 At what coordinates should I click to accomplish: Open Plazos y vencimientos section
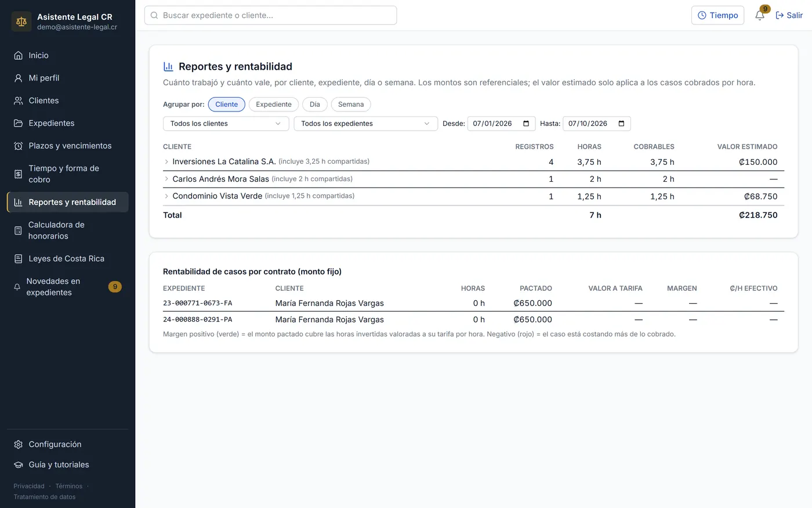click(x=68, y=146)
